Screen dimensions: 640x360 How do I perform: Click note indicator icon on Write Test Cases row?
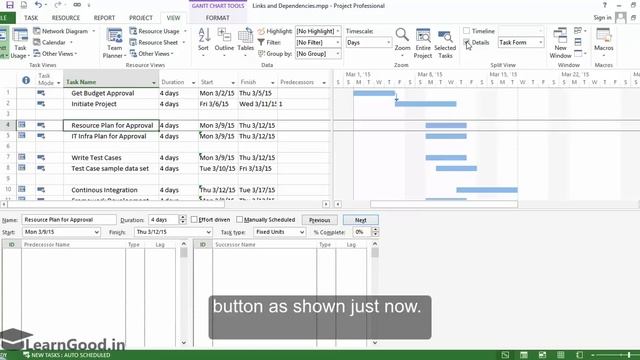22,157
